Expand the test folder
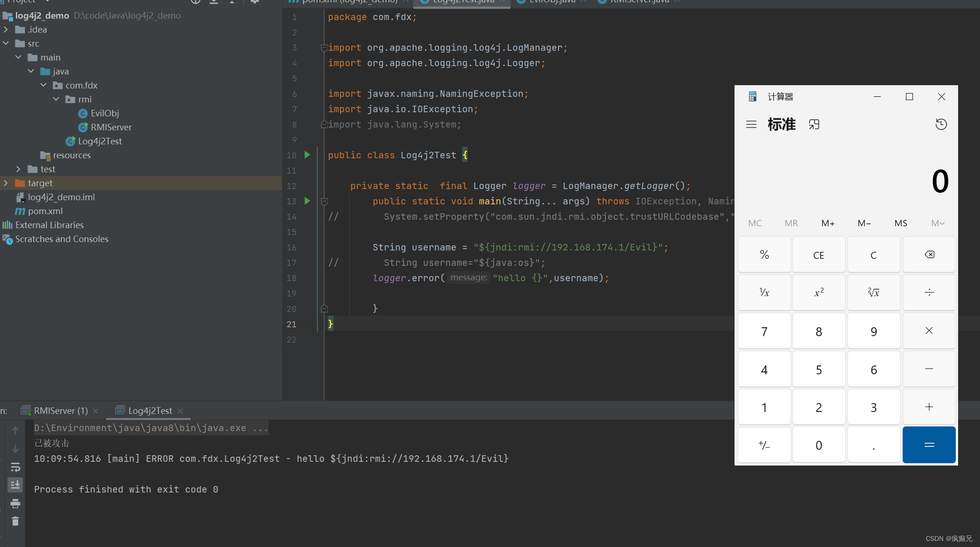Image resolution: width=980 pixels, height=547 pixels. click(19, 169)
